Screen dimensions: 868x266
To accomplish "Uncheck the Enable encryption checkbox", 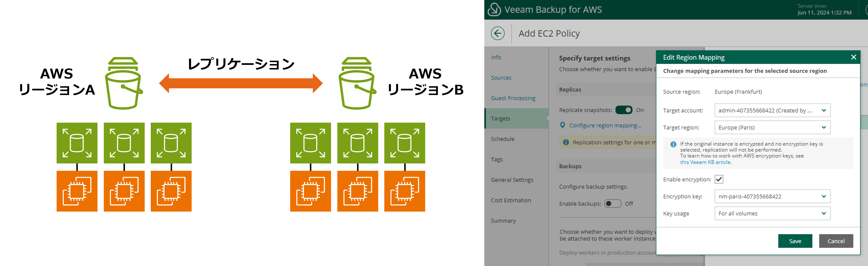I will point(719,179).
